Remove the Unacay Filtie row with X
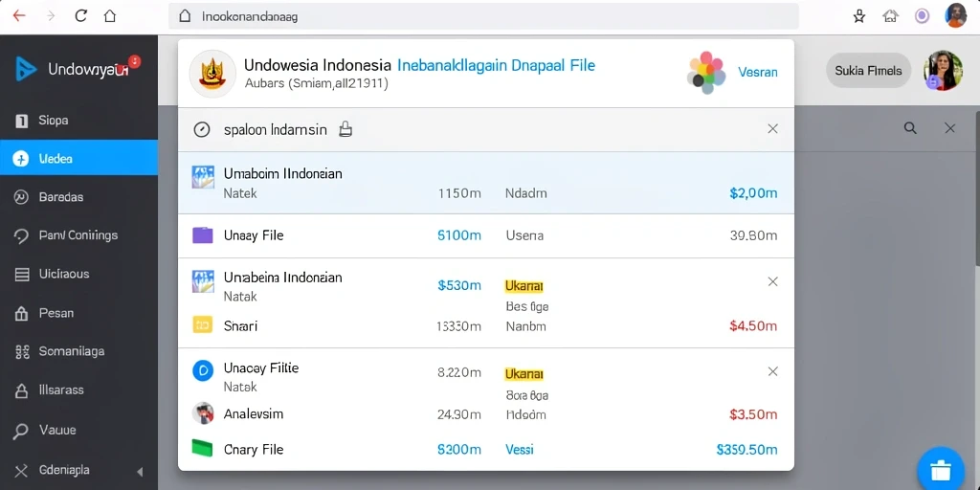Screen dimensions: 980x490 772,372
